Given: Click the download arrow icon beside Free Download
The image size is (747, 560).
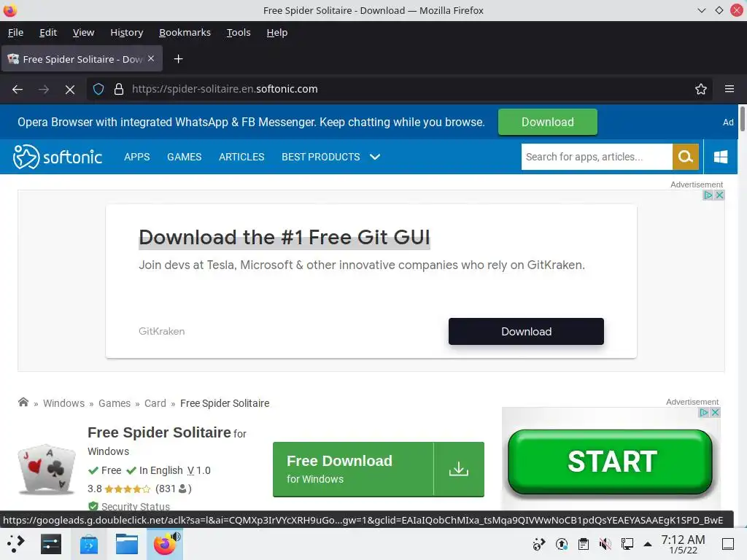Looking at the screenshot, I should pyautogui.click(x=459, y=469).
